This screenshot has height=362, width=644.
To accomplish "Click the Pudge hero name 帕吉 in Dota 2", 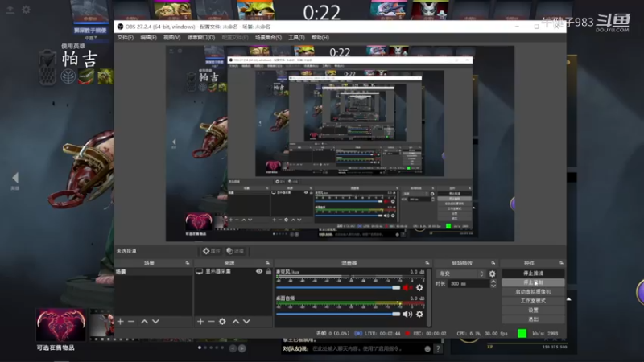I will 80,60.
